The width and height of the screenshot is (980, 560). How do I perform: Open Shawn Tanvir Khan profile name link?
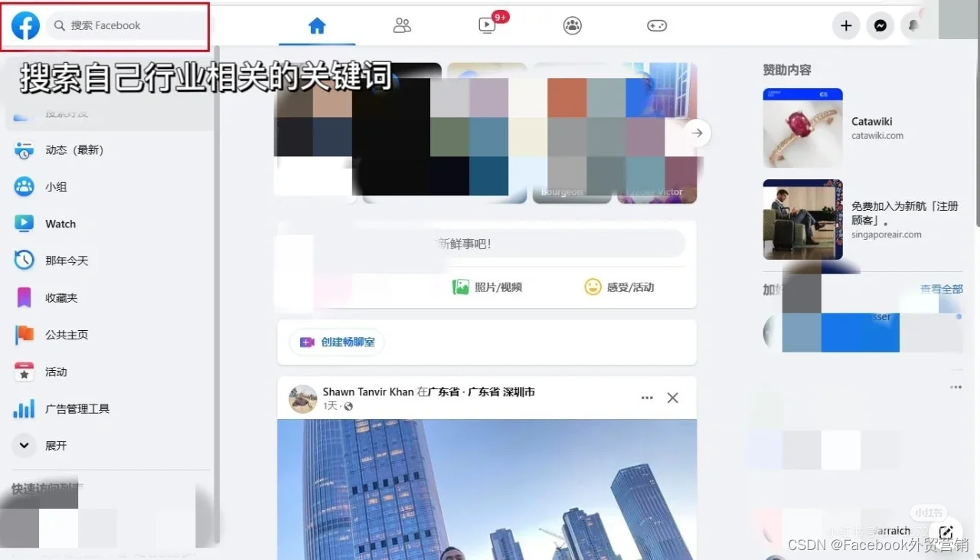tap(368, 391)
